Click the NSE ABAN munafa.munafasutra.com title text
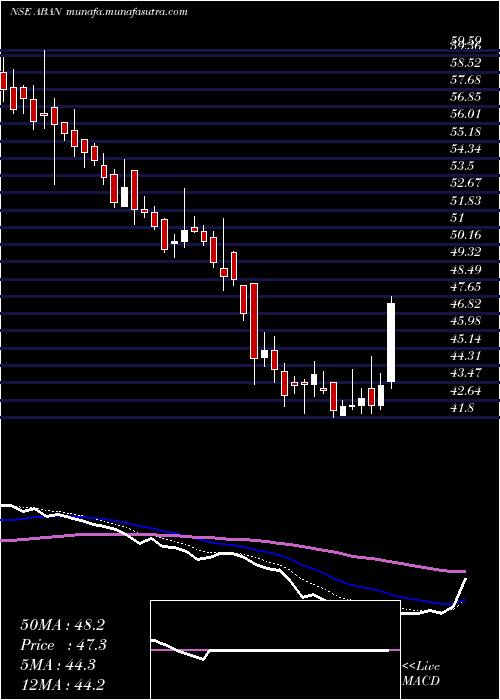Screen dimensions: 500x700 (98, 12)
